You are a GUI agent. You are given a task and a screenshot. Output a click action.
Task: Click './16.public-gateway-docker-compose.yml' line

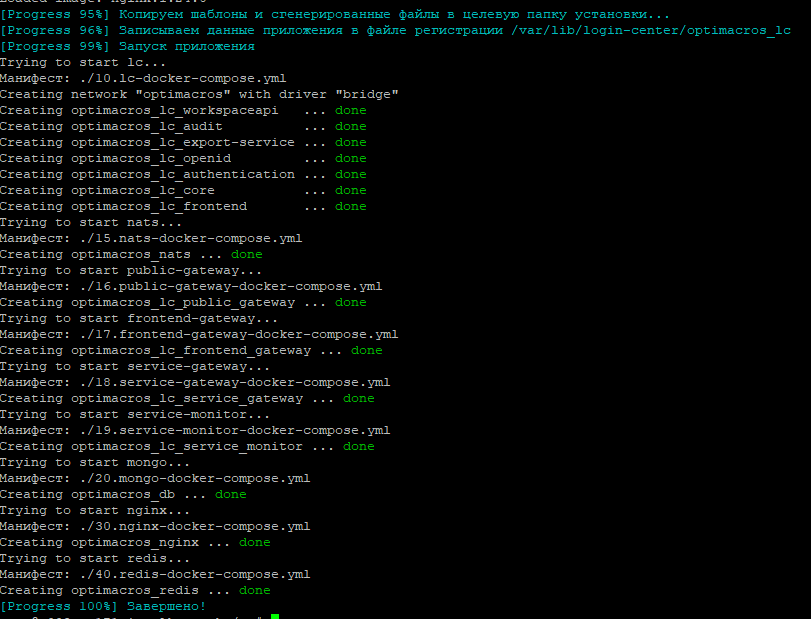coord(191,287)
